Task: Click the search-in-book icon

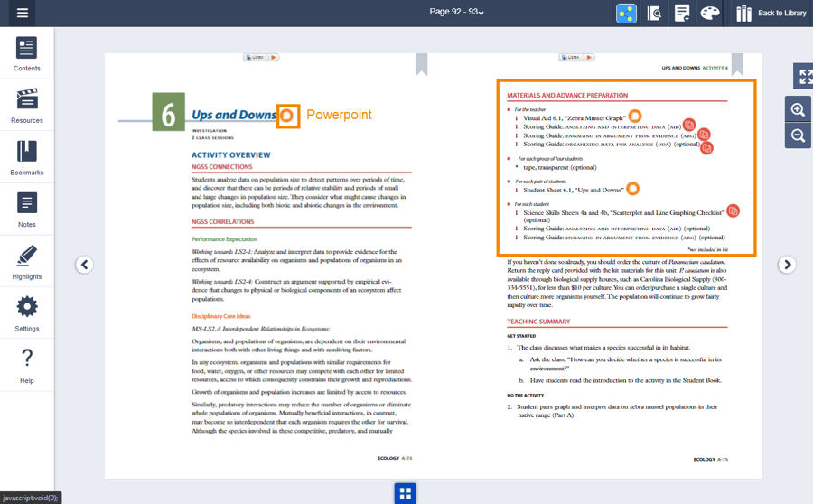Action: pos(655,13)
